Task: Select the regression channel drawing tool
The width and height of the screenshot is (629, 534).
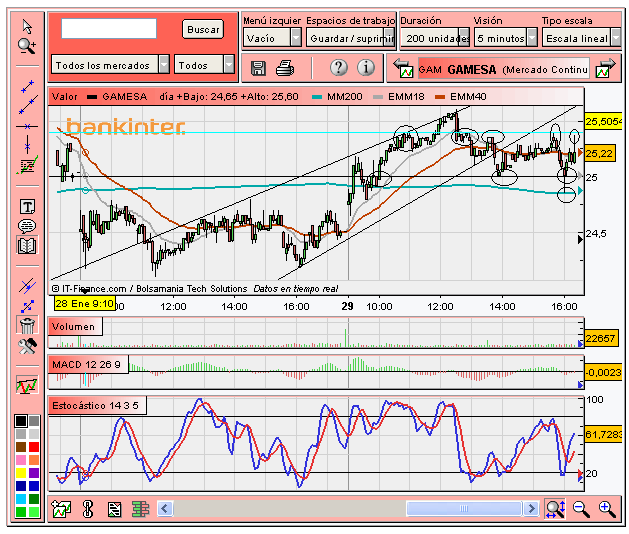Action: pos(27,165)
